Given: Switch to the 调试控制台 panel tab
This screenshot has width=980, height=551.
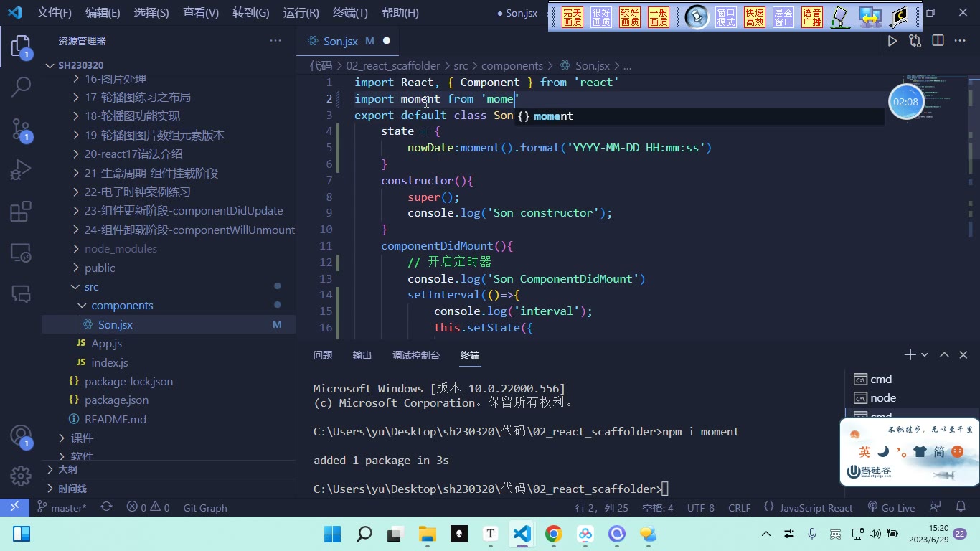Looking at the screenshot, I should click(416, 355).
